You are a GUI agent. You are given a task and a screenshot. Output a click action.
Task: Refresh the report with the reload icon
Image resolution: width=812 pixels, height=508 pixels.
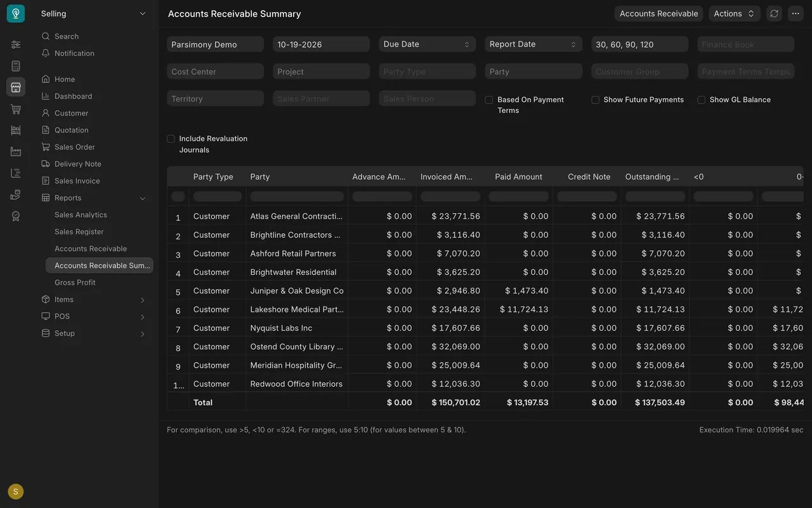(774, 13)
